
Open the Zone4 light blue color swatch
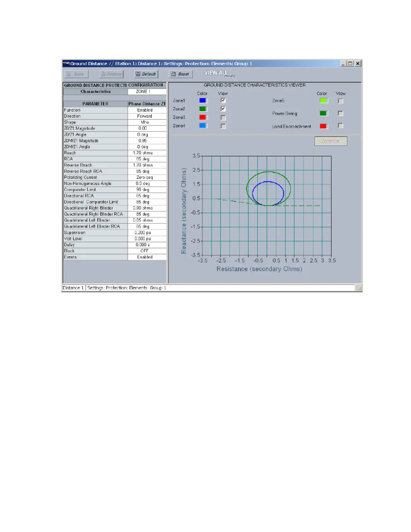(x=203, y=126)
